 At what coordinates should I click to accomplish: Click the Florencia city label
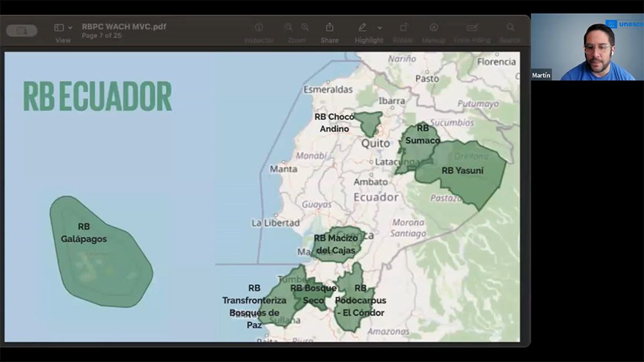coord(496,62)
